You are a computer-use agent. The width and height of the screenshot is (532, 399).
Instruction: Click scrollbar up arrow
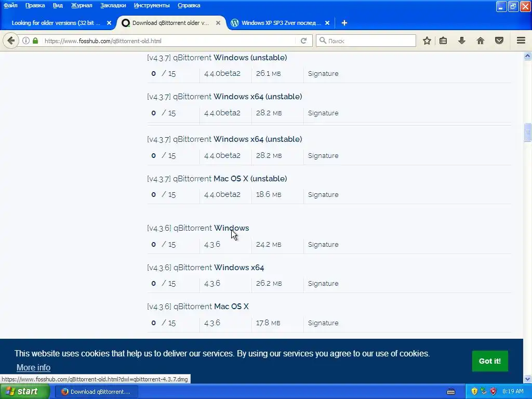click(528, 56)
